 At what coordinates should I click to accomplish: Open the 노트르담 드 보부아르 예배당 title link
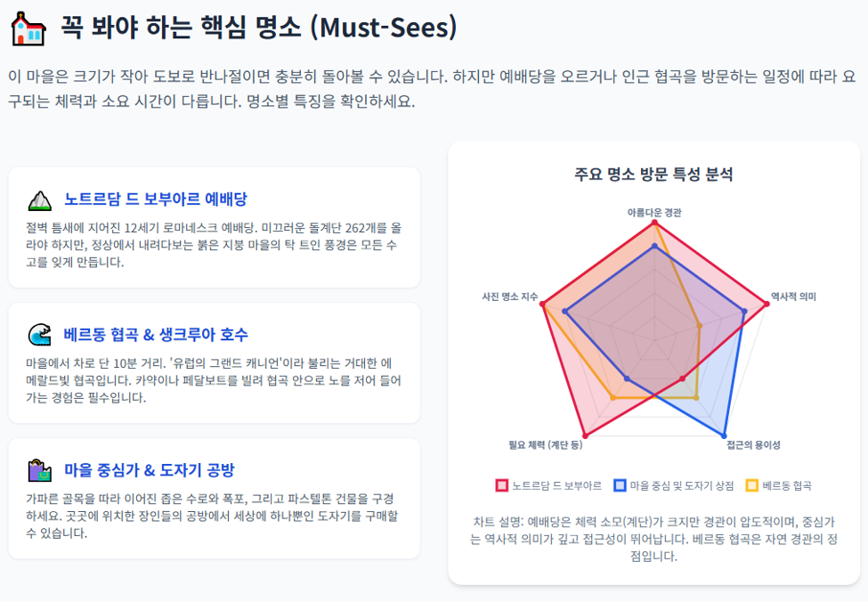coord(156,199)
